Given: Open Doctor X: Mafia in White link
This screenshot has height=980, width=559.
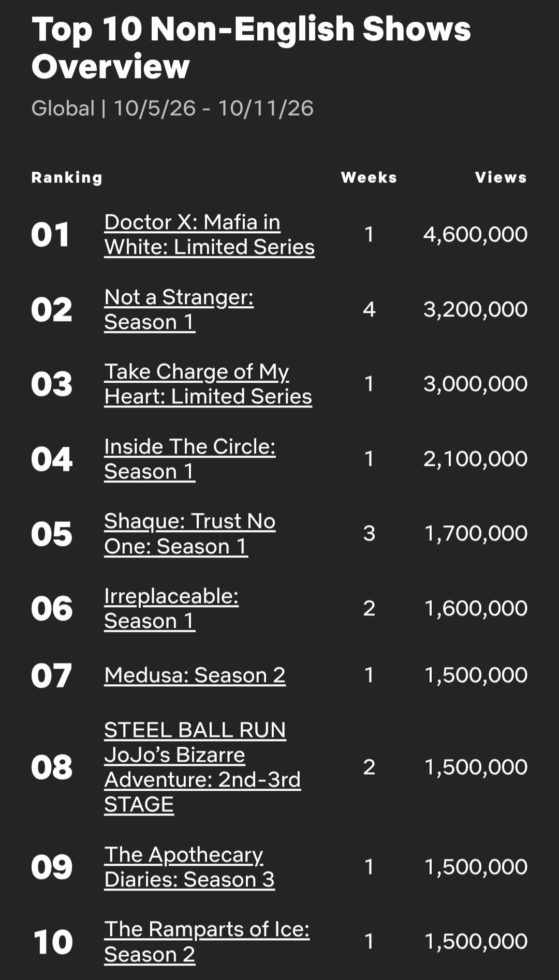Looking at the screenshot, I should click(x=209, y=234).
